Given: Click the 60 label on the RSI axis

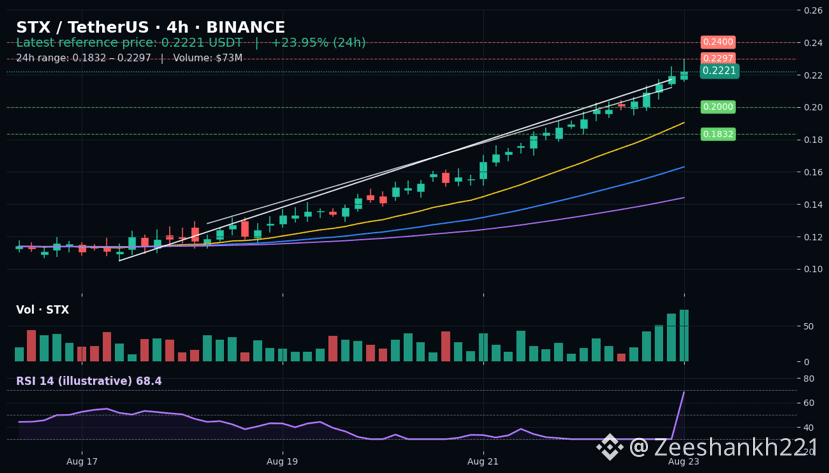Looking at the screenshot, I should [x=808, y=403].
